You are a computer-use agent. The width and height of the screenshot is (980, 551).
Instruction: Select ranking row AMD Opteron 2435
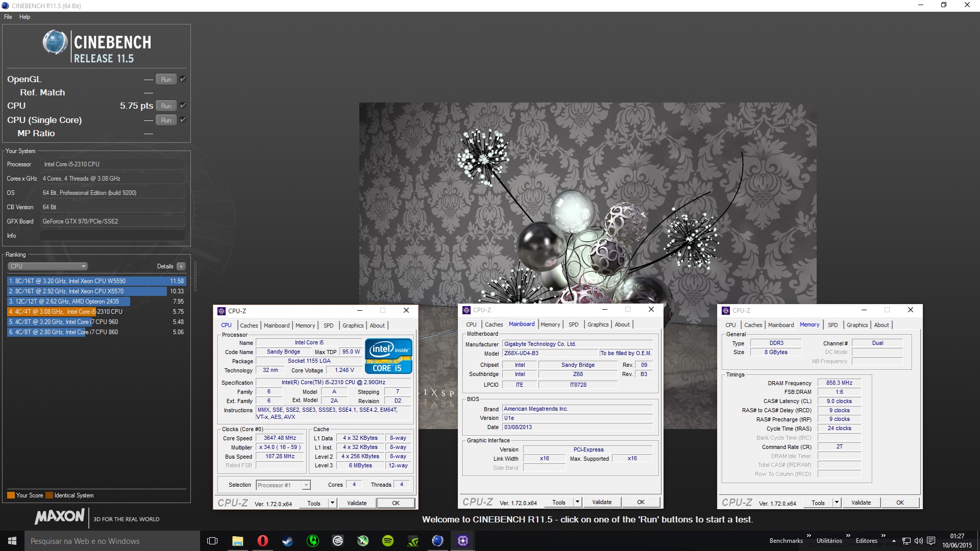coord(96,302)
